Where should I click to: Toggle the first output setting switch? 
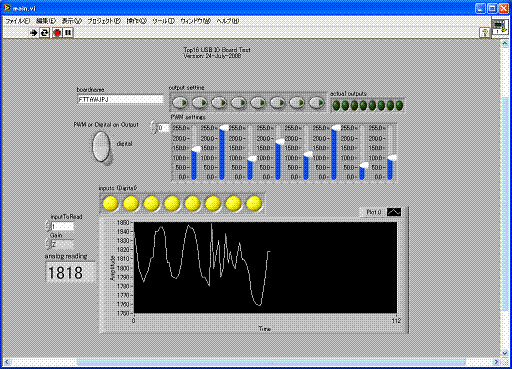(180, 103)
